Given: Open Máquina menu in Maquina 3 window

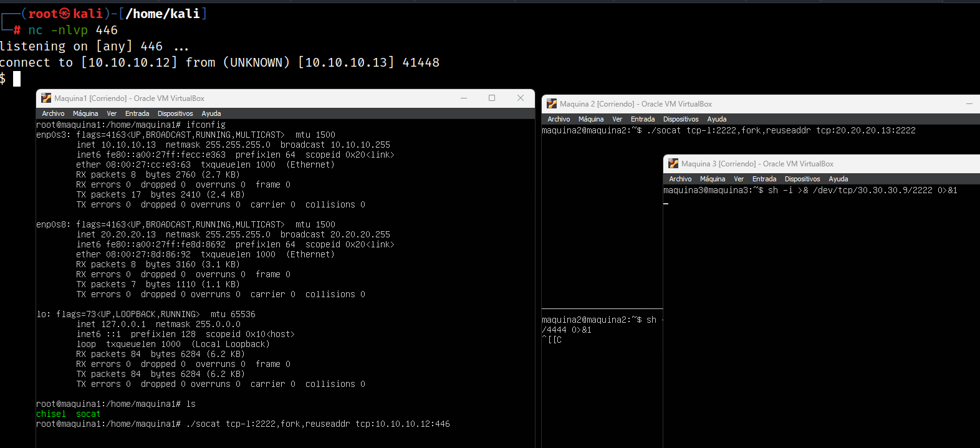Looking at the screenshot, I should [713, 179].
